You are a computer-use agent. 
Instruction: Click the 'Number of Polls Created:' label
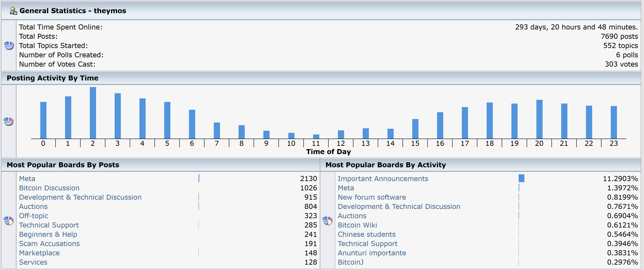[61, 55]
